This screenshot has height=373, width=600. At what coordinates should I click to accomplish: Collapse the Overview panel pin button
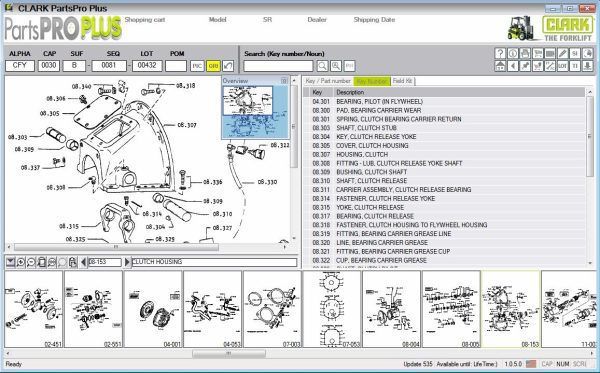[x=284, y=80]
